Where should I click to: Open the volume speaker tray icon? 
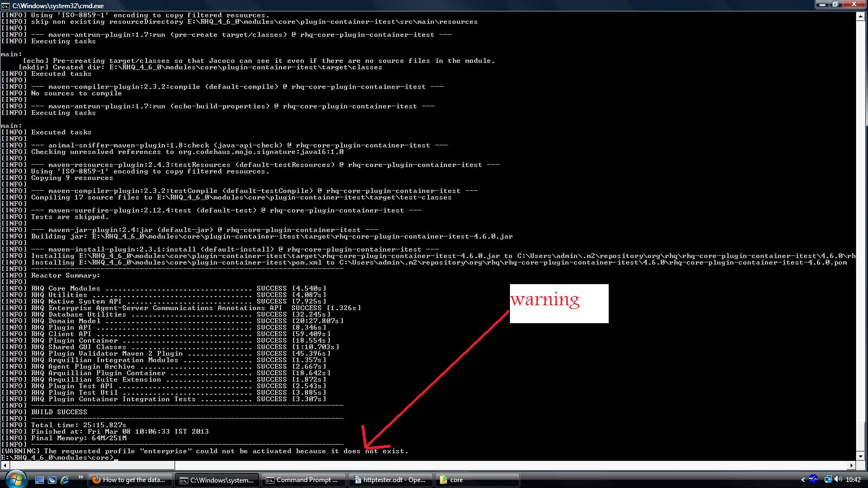click(839, 479)
